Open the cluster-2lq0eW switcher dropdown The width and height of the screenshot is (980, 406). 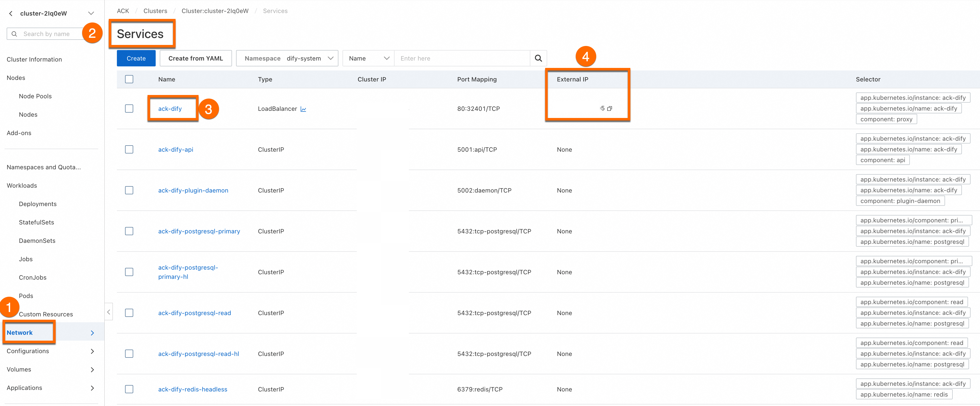pos(91,13)
